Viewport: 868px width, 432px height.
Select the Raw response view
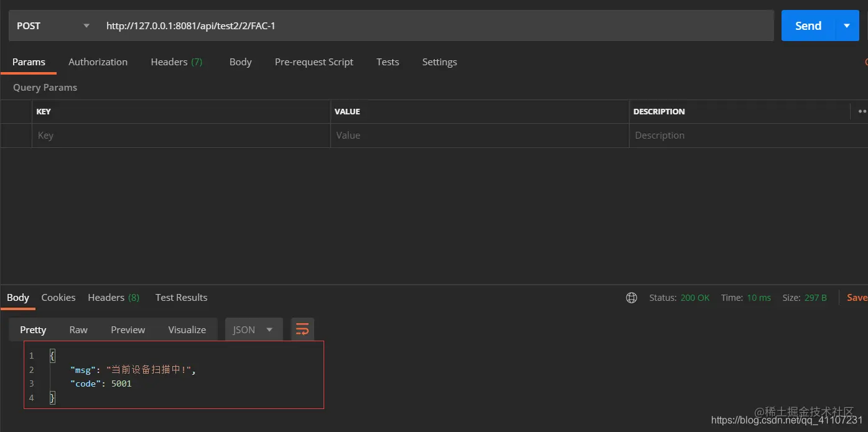coord(78,329)
